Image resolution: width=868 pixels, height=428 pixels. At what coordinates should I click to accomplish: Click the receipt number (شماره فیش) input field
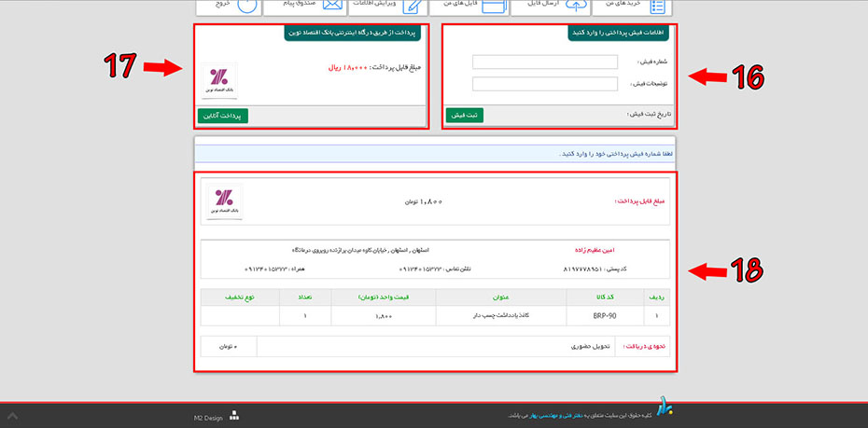[545, 62]
